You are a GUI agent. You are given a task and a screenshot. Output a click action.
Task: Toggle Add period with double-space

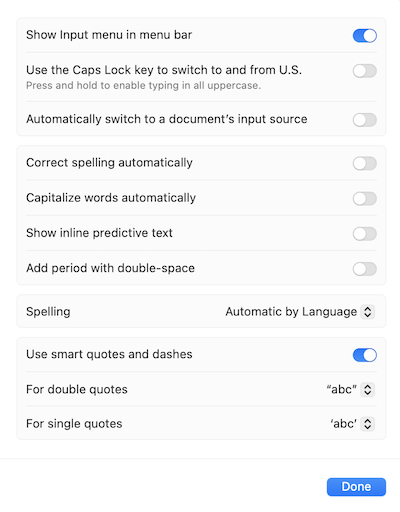point(365,269)
